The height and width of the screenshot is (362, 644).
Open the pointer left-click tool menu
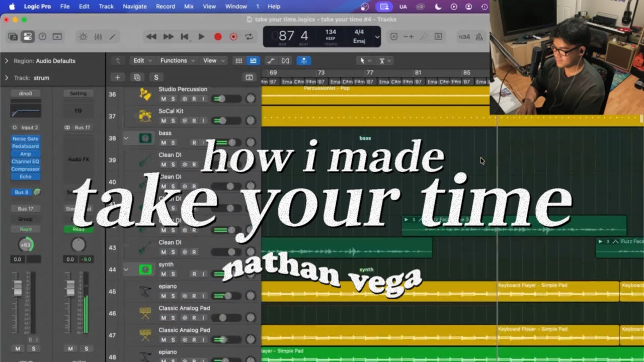(365, 61)
